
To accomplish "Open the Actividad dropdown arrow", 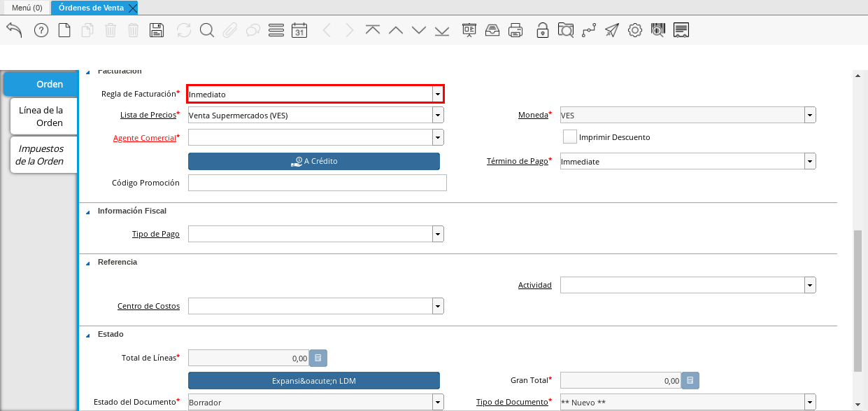I will (x=810, y=285).
